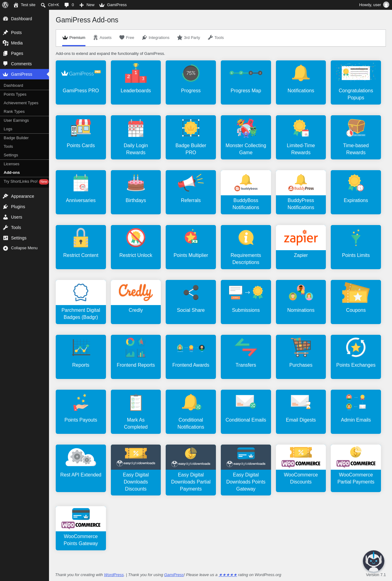392x581 pixels.
Task: Click the New content button
Action: coord(87,5)
